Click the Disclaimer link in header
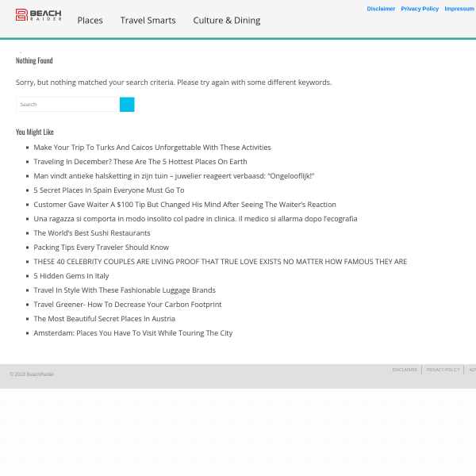Viewport: 476px width, 476px height. pos(381,9)
